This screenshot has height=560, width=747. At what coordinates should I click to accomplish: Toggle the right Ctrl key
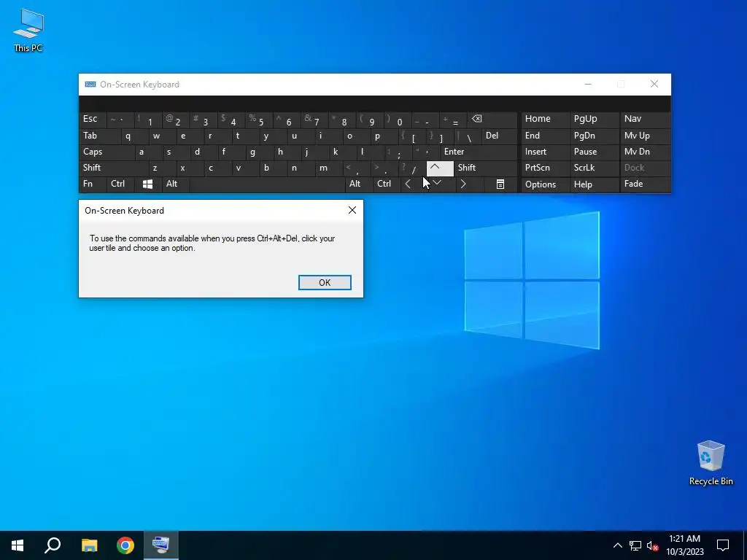click(387, 184)
